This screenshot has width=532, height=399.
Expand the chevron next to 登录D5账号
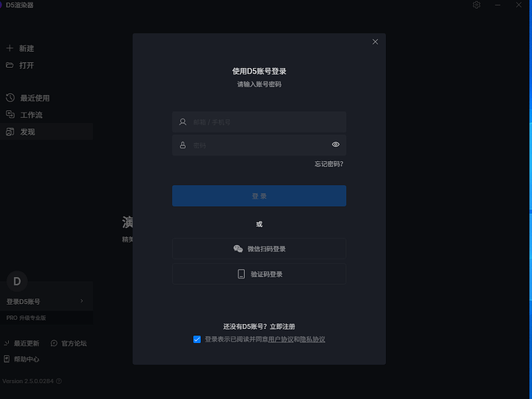[82, 301]
